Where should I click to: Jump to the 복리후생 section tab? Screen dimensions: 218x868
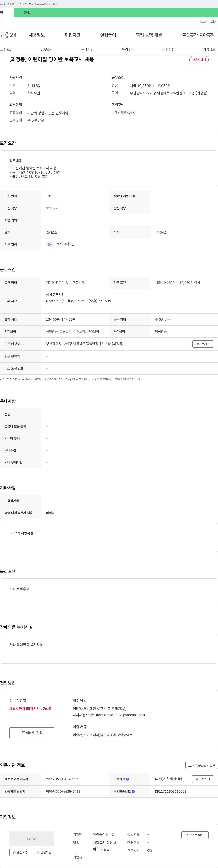point(128,49)
